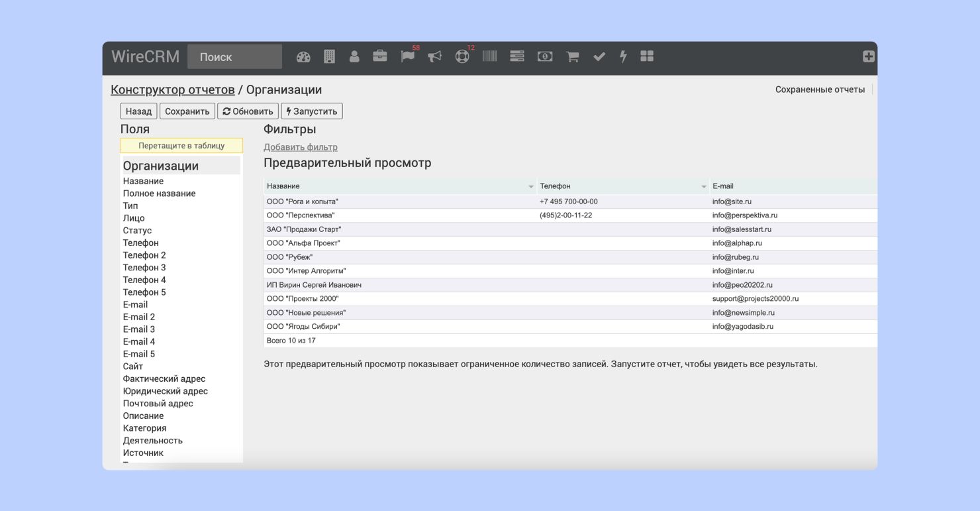The width and height of the screenshot is (980, 511).
Task: Open the briefcase icon in navbar
Action: (x=380, y=56)
